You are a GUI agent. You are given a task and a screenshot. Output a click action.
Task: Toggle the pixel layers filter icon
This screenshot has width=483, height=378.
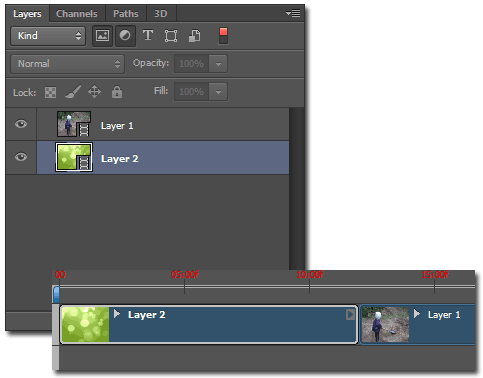click(x=102, y=36)
